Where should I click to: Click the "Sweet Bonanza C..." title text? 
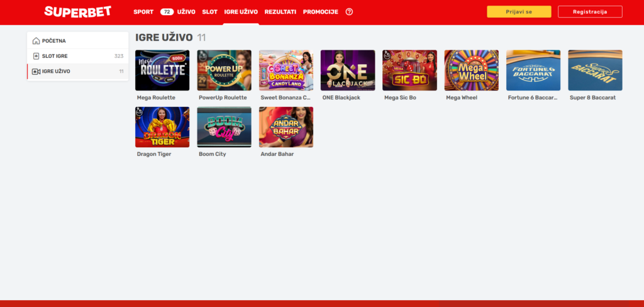(x=286, y=98)
